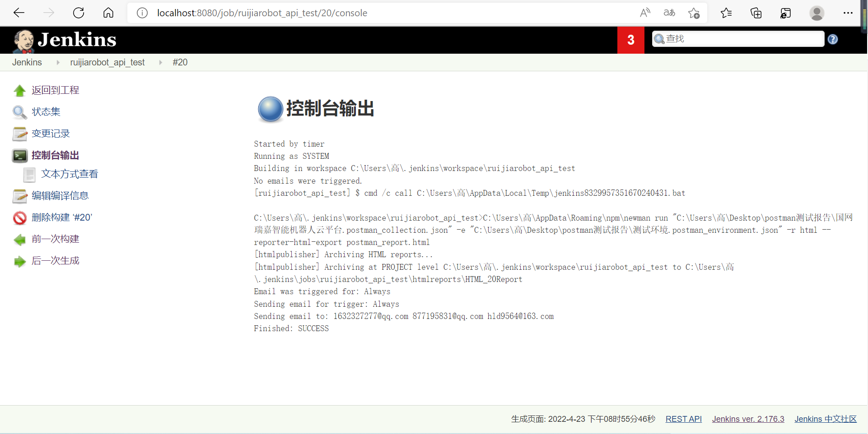The image size is (868, 434).
Task: Open the favorites list icon
Action: click(726, 13)
